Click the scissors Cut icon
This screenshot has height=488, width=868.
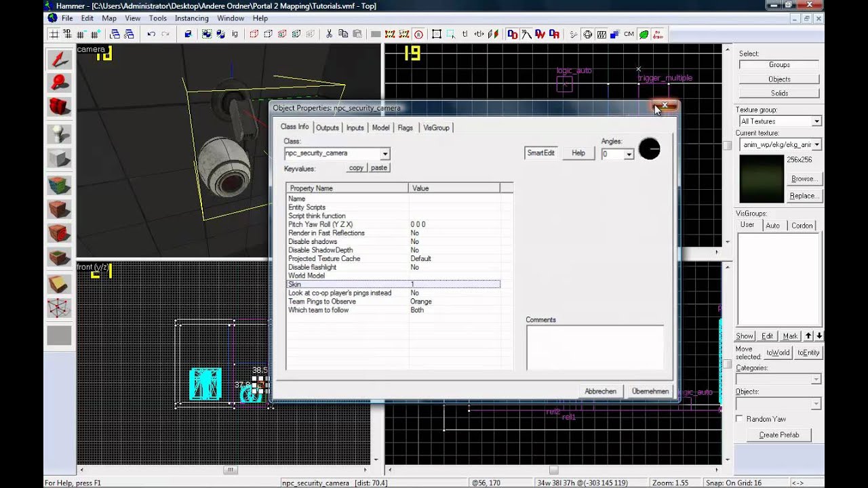pyautogui.click(x=330, y=34)
